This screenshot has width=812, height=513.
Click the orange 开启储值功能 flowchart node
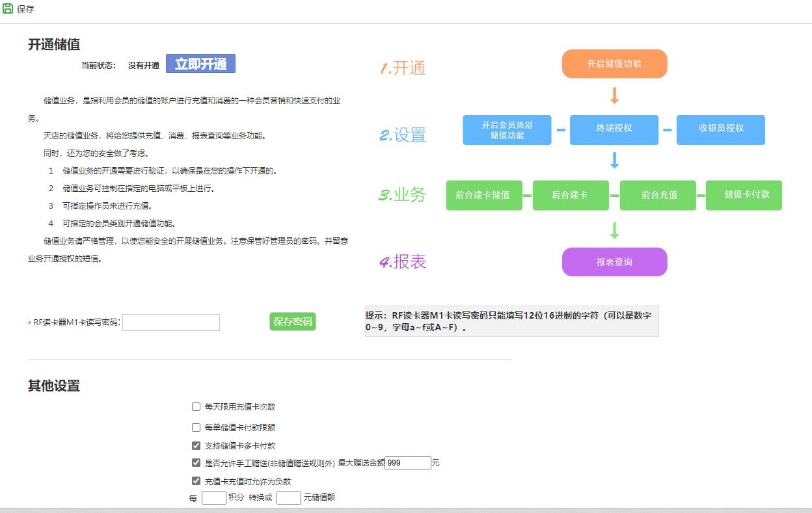point(614,63)
